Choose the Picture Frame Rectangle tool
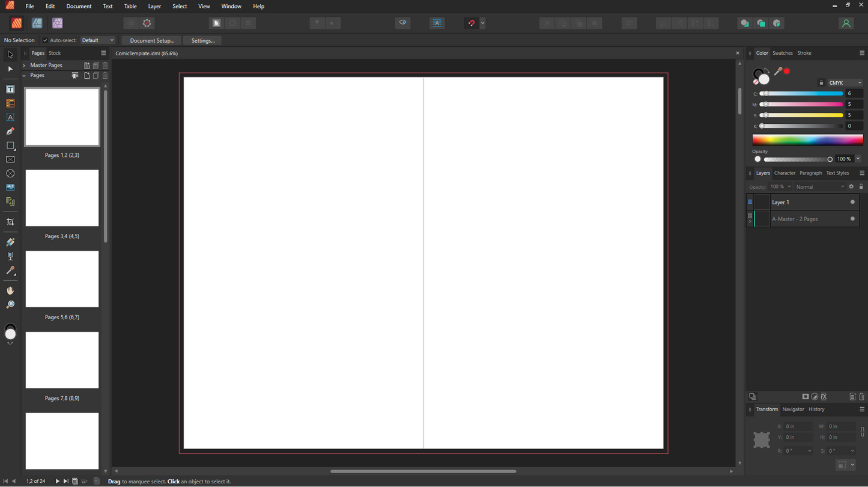 click(x=10, y=160)
